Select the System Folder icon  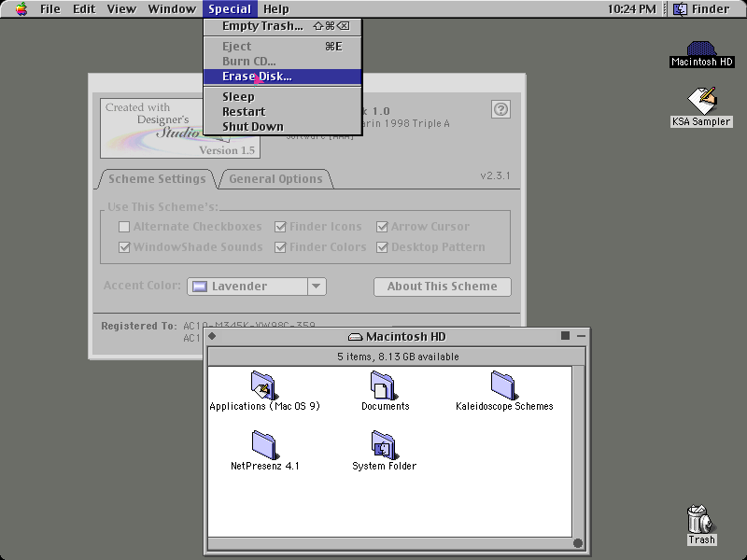click(384, 445)
